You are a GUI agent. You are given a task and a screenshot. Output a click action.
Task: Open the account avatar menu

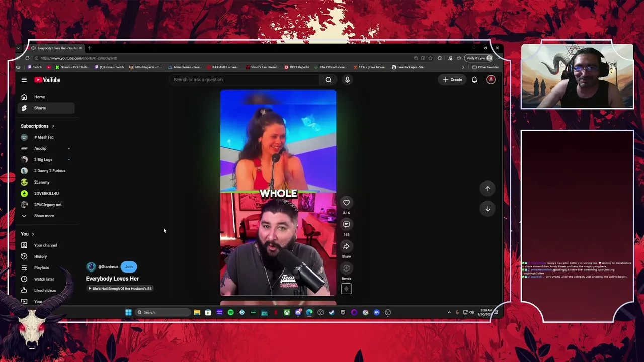[491, 80]
